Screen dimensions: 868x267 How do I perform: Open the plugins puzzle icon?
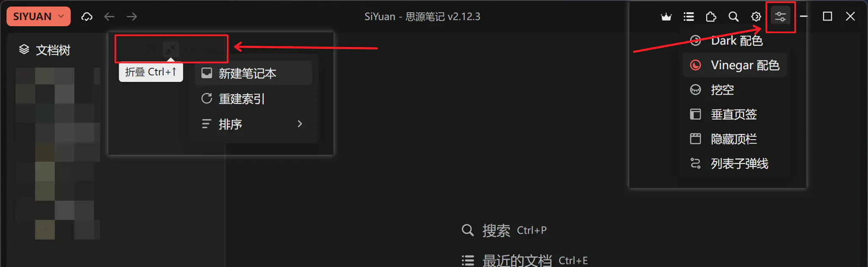pos(711,17)
